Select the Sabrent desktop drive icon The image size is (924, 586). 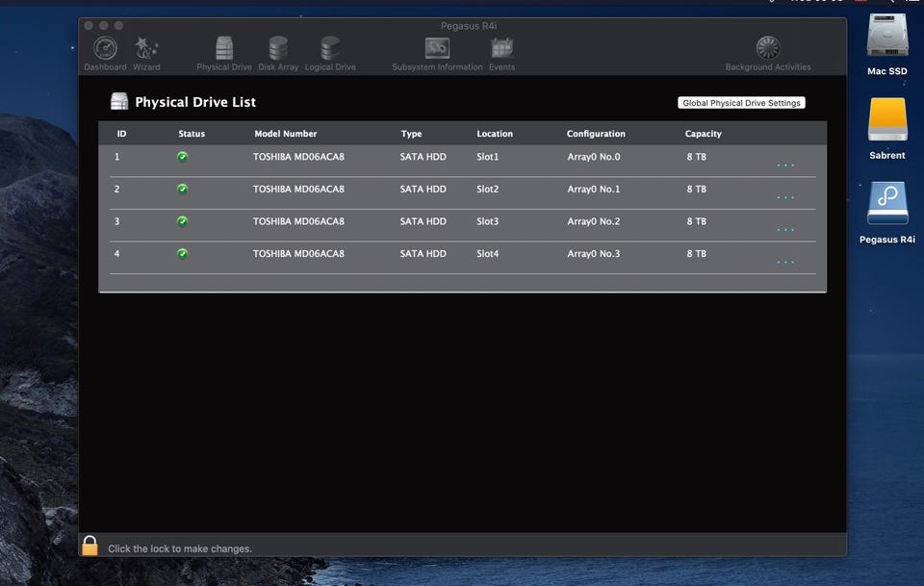click(x=886, y=121)
